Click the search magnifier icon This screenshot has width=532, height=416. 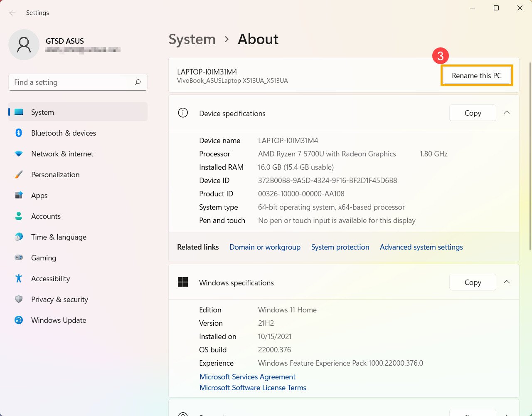click(x=138, y=82)
